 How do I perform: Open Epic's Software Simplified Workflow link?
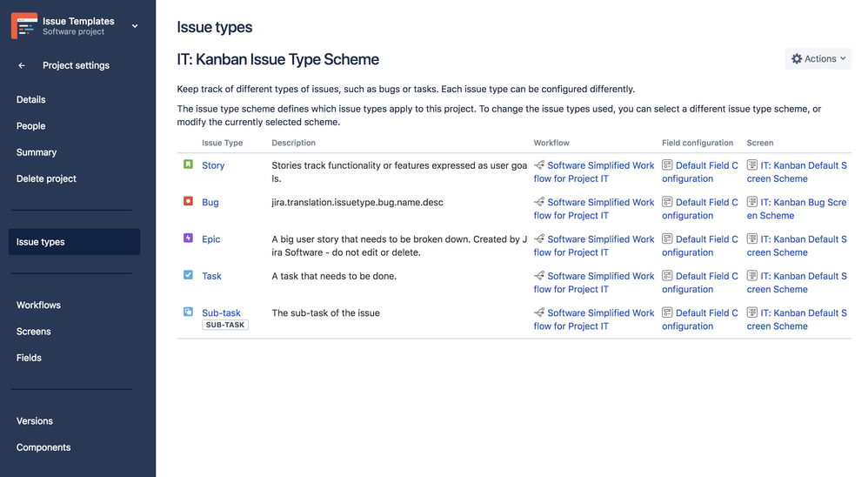tap(594, 246)
